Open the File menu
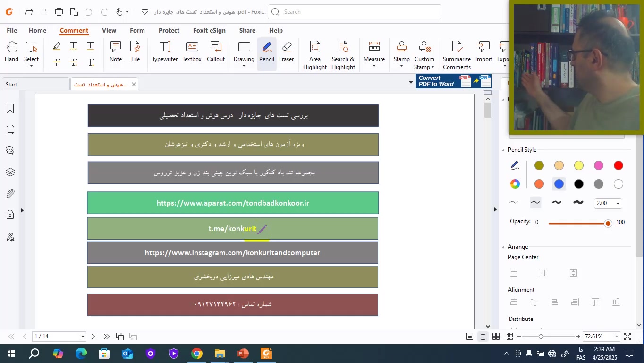Image resolution: width=644 pixels, height=363 pixels. tap(12, 30)
